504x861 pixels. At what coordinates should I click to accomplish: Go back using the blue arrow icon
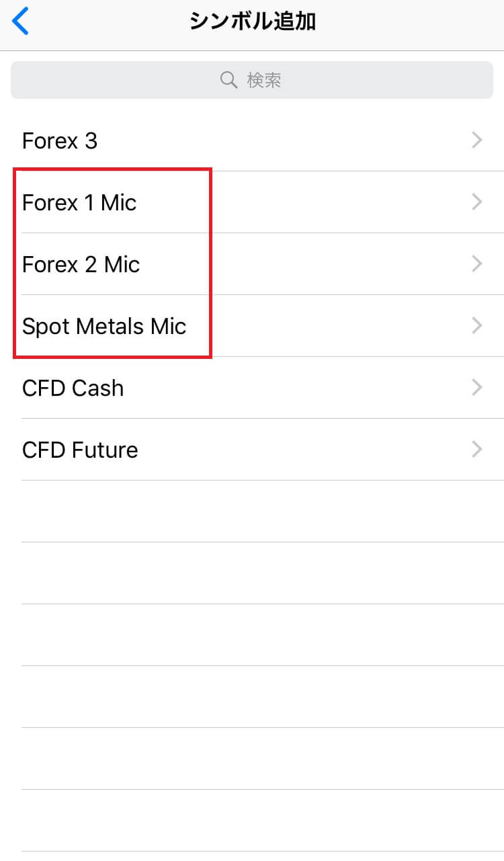[21, 22]
